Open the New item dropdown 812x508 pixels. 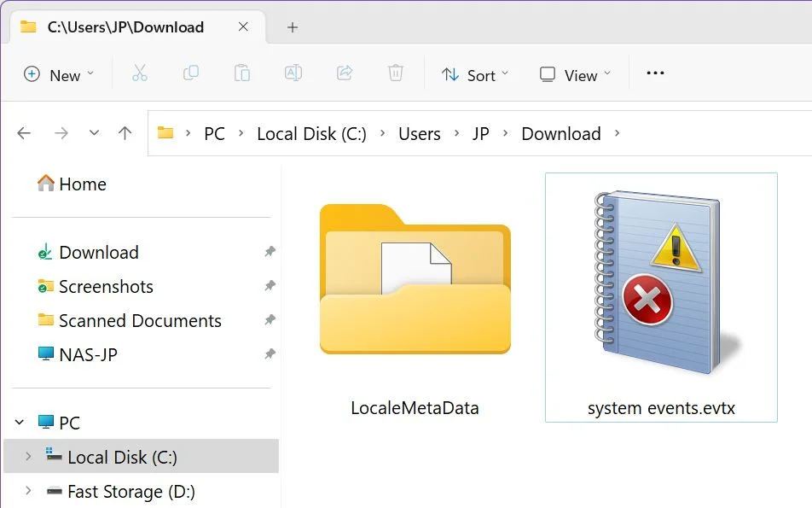tap(59, 75)
